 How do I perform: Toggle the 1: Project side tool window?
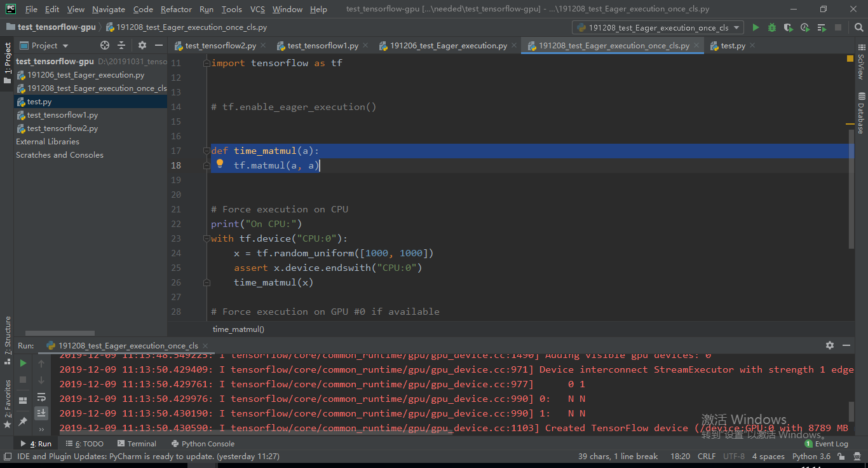coord(8,64)
